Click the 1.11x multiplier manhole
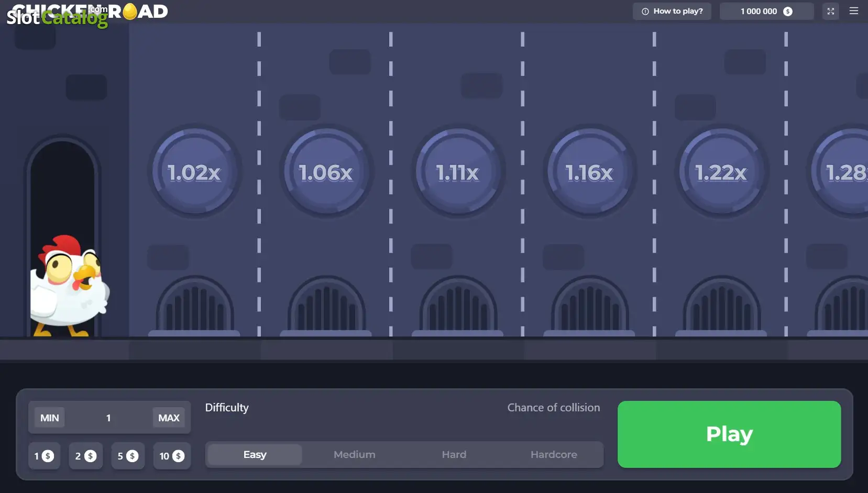The width and height of the screenshot is (868, 493). (x=458, y=172)
